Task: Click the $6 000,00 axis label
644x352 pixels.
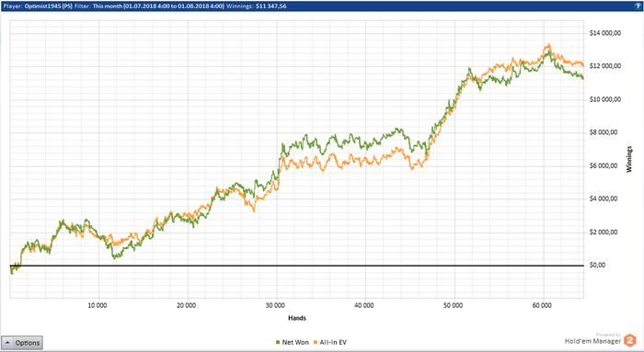Action: (x=604, y=165)
